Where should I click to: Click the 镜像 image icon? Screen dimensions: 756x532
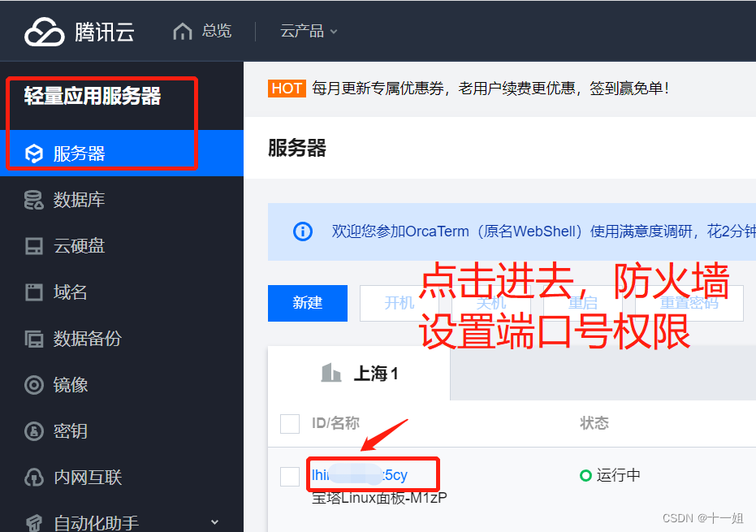coord(34,385)
